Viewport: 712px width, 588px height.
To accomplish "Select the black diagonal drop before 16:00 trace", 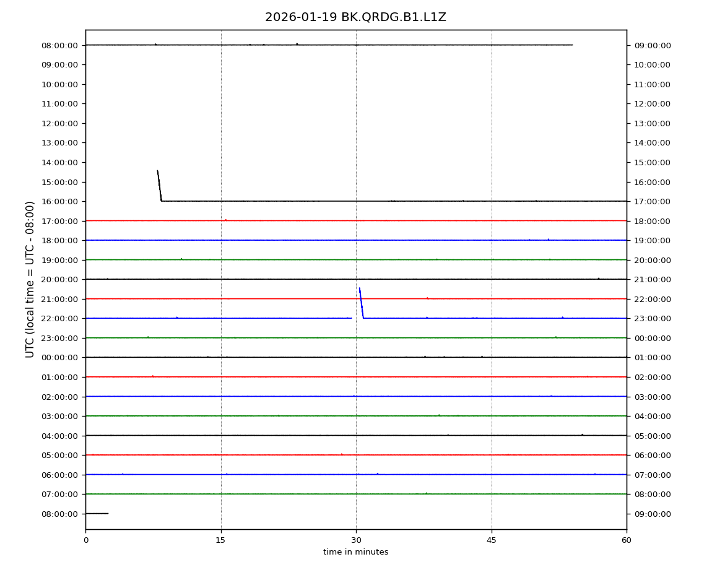I will tap(159, 186).
